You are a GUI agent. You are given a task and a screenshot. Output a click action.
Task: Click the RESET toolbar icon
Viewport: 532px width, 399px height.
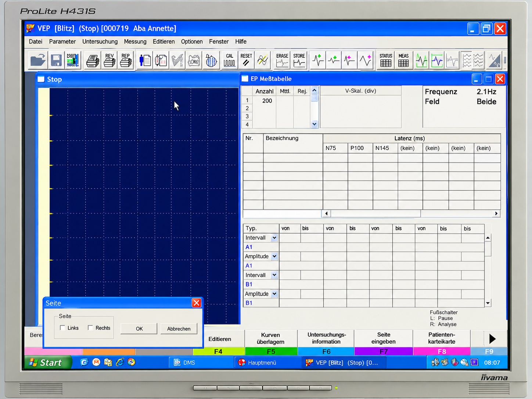pyautogui.click(x=246, y=60)
